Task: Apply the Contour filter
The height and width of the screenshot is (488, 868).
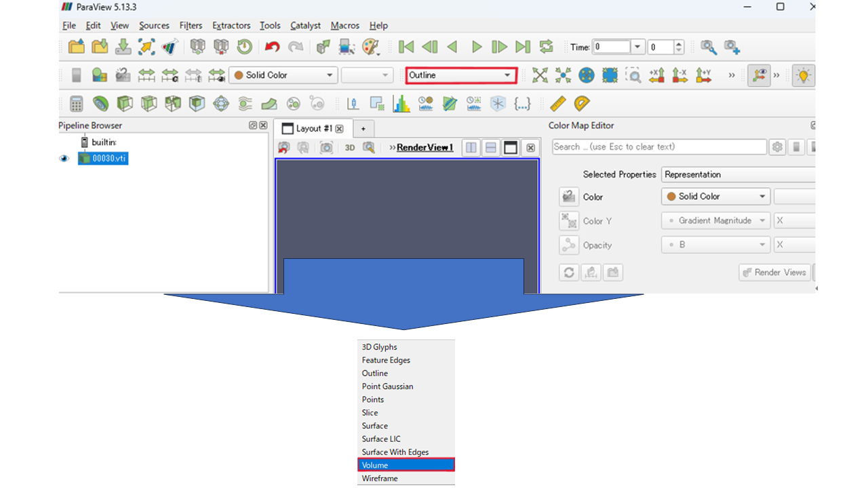Action: pyautogui.click(x=100, y=104)
